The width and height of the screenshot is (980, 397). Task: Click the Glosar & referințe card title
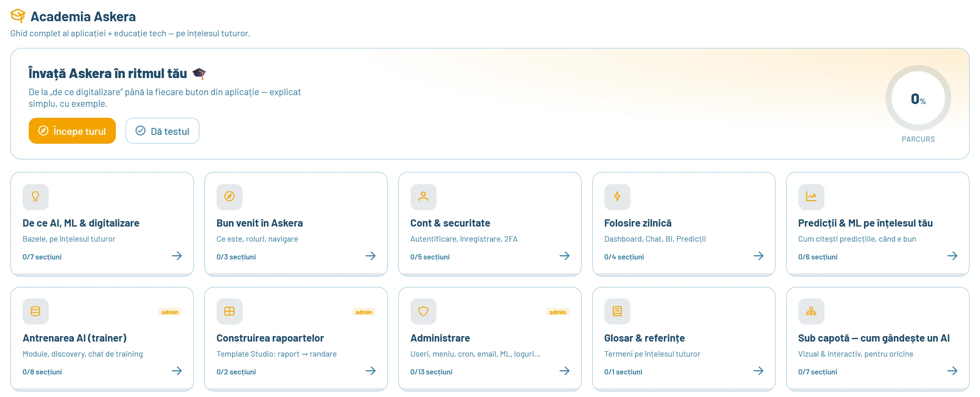coord(644,338)
